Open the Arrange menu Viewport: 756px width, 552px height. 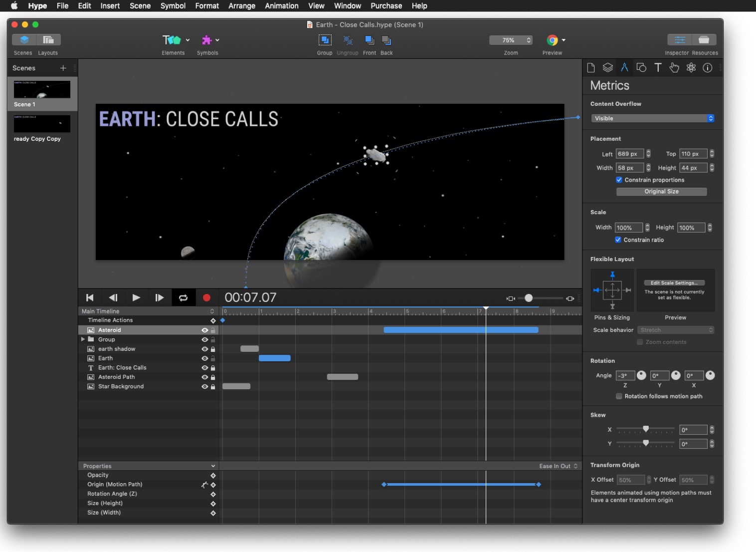[x=242, y=6]
